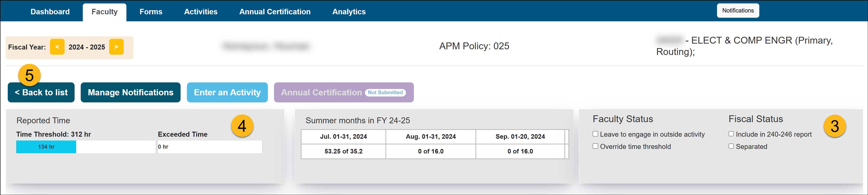Select the Jul. 01-31, 2024 hours cell

[343, 151]
